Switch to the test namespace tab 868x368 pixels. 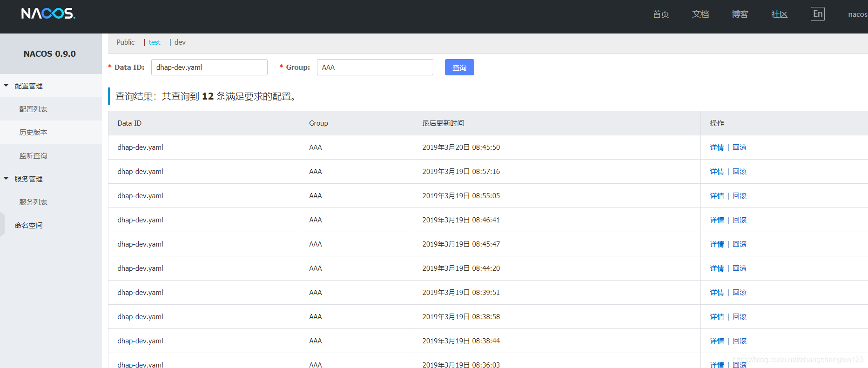(155, 42)
